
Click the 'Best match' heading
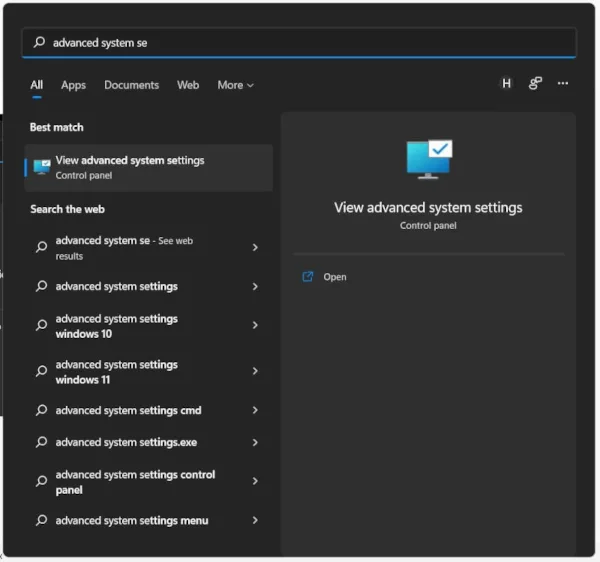tap(57, 127)
